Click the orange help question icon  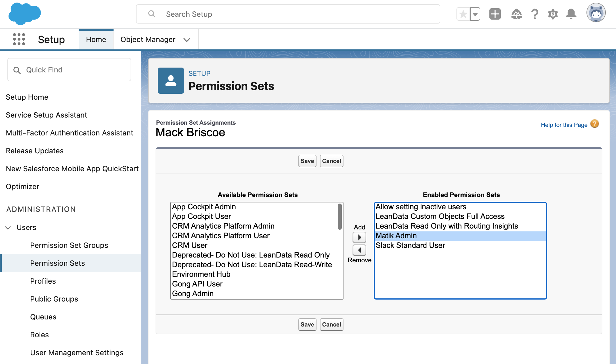[x=594, y=124]
